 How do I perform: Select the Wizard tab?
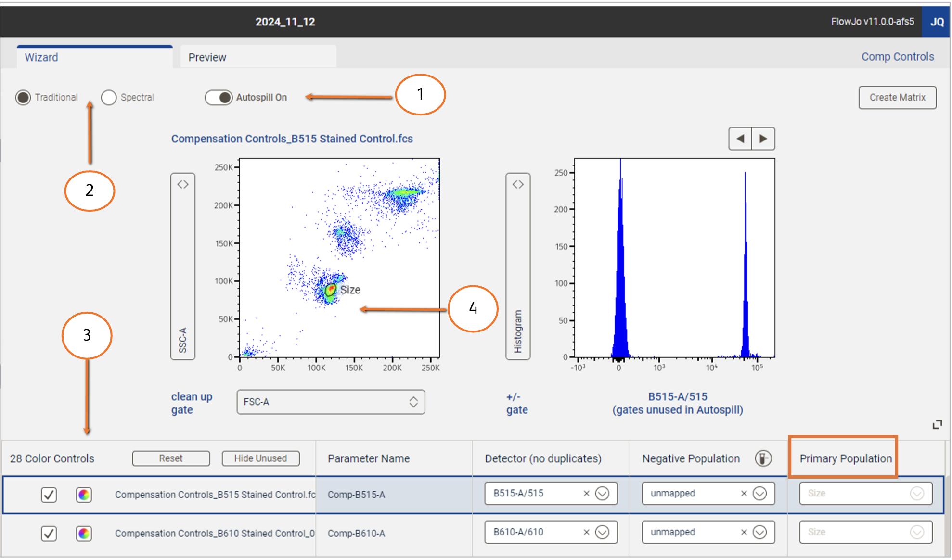click(x=94, y=57)
